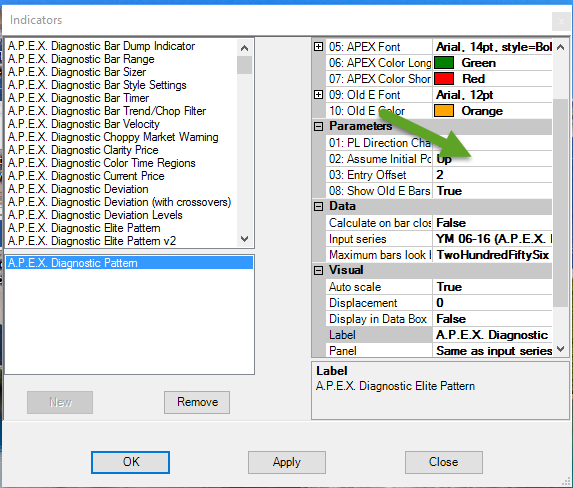Click the Remove button
The width and height of the screenshot is (573, 488).
tap(197, 402)
